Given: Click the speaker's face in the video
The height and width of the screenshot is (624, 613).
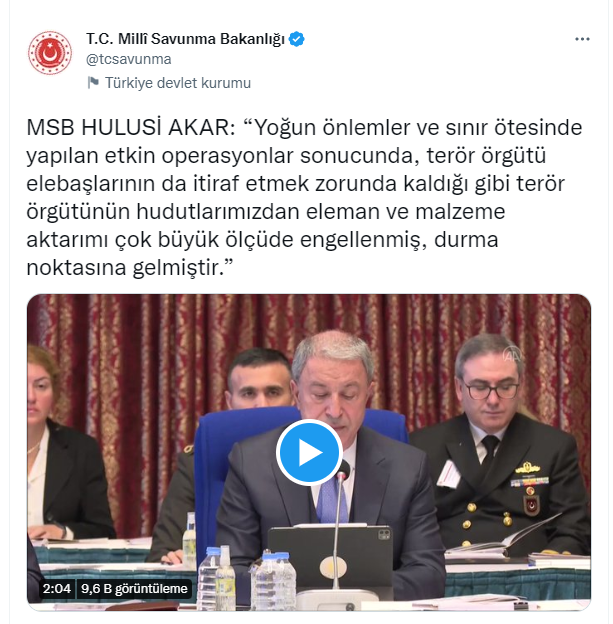Looking at the screenshot, I should tap(334, 384).
